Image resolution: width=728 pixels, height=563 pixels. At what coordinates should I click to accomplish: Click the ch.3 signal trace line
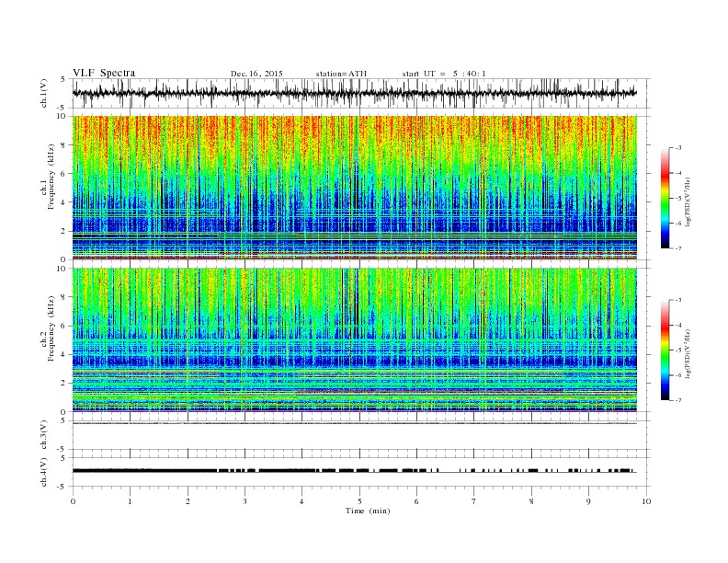(355, 423)
